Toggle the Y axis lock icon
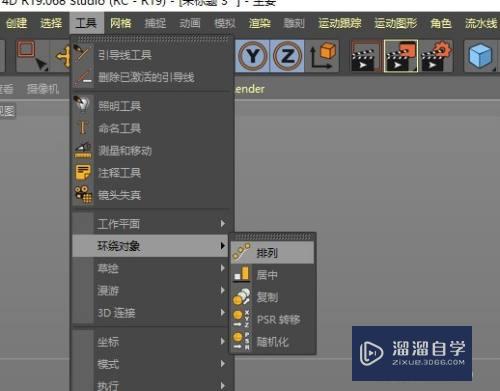The width and height of the screenshot is (500, 391). point(253,56)
